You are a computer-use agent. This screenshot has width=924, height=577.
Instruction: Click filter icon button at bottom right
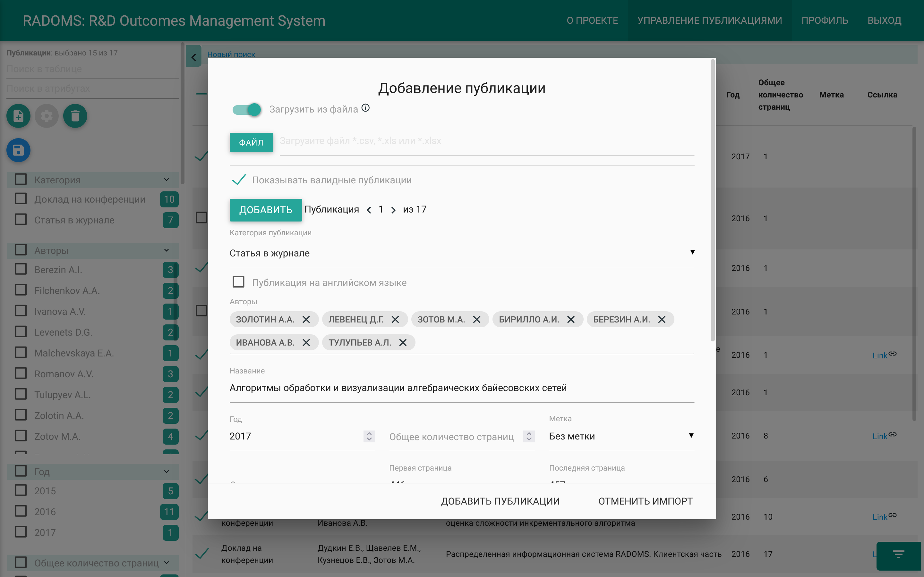(x=898, y=555)
